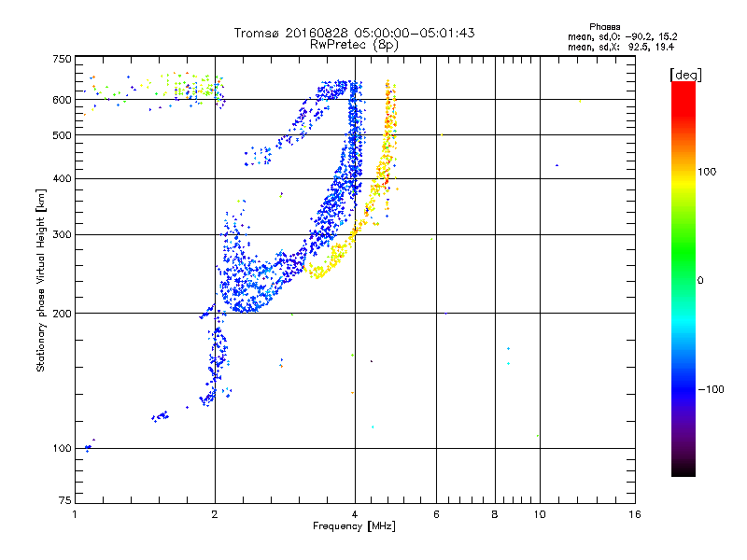Viewport: 747px width, 560px height.
Task: Click the 400 y-axis tick label
Action: (x=63, y=178)
